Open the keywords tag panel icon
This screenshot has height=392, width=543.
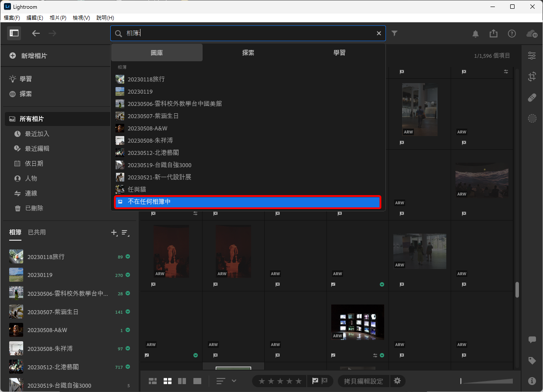[x=532, y=360]
